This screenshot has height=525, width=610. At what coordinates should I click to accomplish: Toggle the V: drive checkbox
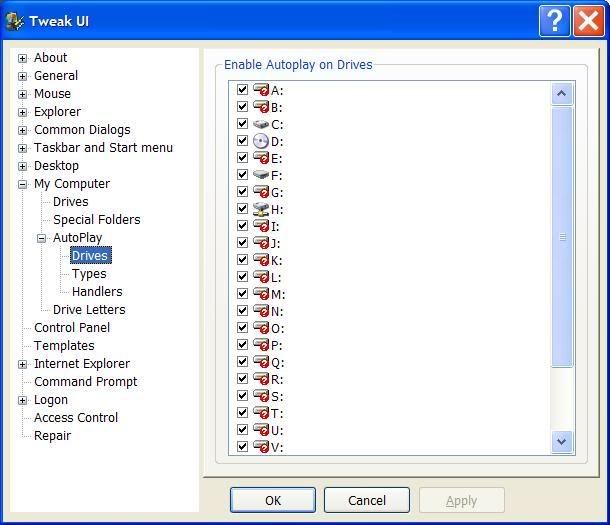tap(242, 446)
